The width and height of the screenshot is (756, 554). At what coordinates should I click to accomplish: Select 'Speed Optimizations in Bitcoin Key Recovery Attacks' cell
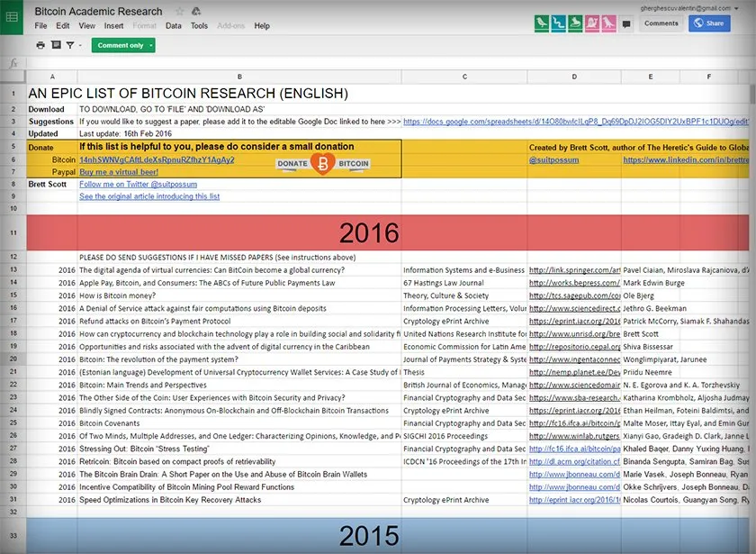pos(239,500)
